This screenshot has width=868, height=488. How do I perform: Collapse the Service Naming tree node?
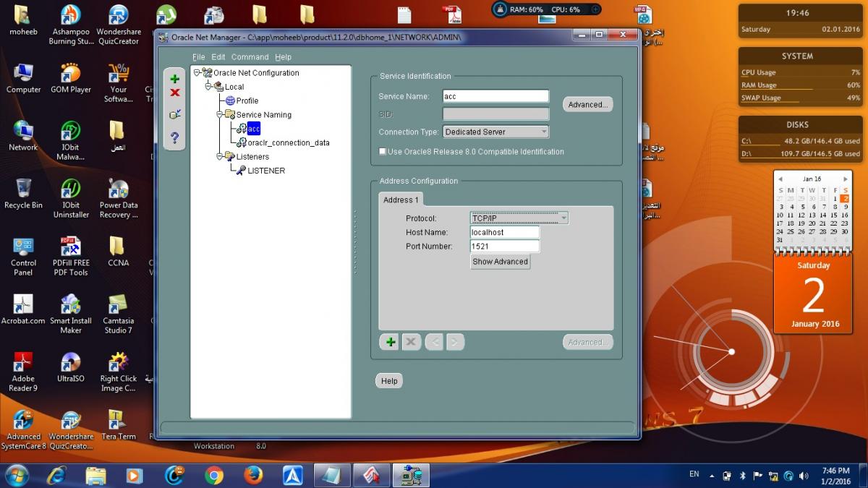click(x=219, y=114)
